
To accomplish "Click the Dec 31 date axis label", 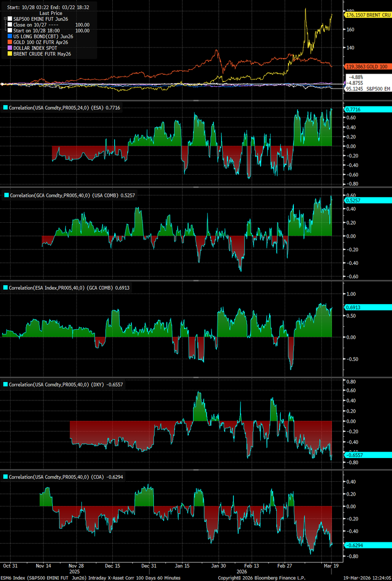I will point(148,565).
